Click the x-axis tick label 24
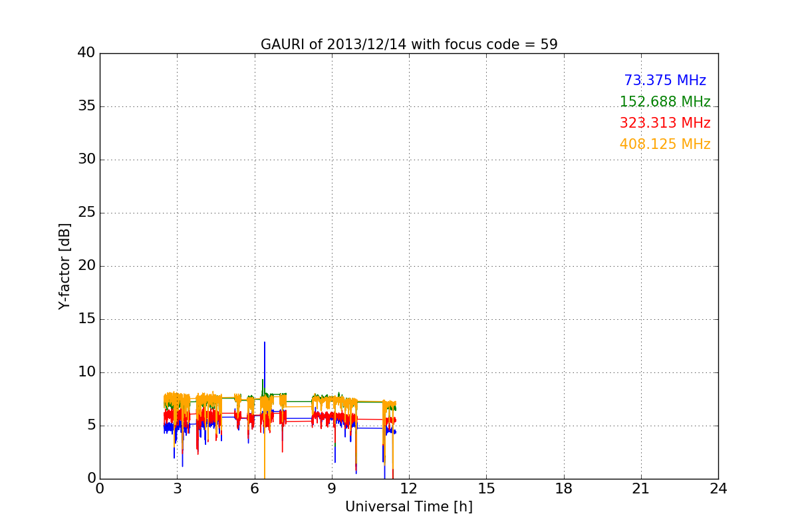The width and height of the screenshot is (798, 532). point(718,489)
